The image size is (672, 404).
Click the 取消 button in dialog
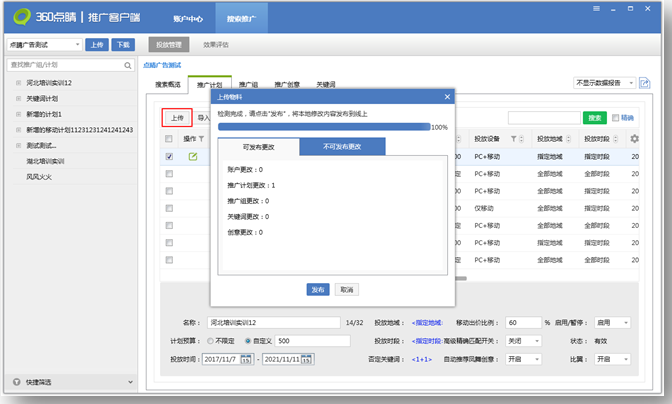346,289
